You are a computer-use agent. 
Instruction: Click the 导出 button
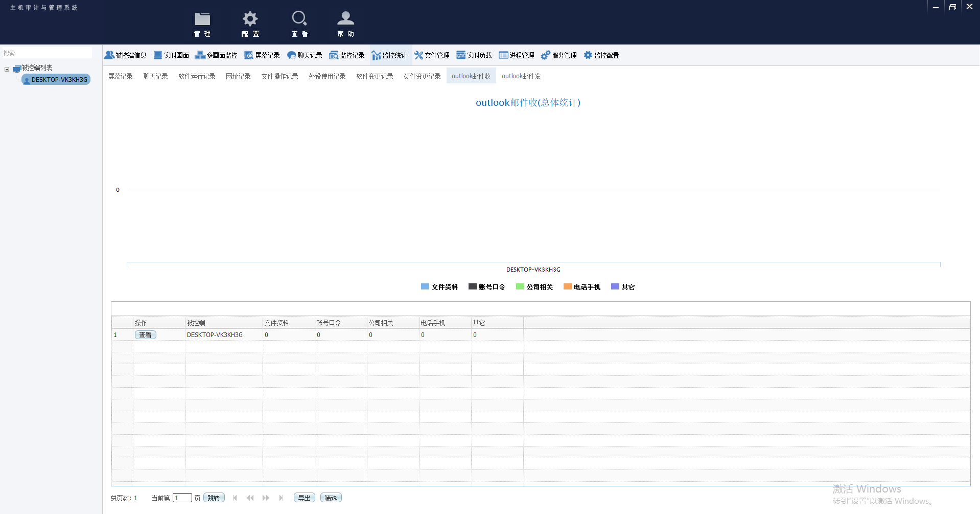(x=305, y=498)
